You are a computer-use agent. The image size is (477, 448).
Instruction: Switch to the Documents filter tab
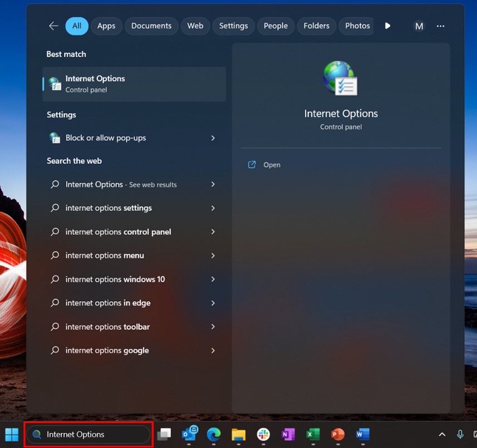click(151, 26)
